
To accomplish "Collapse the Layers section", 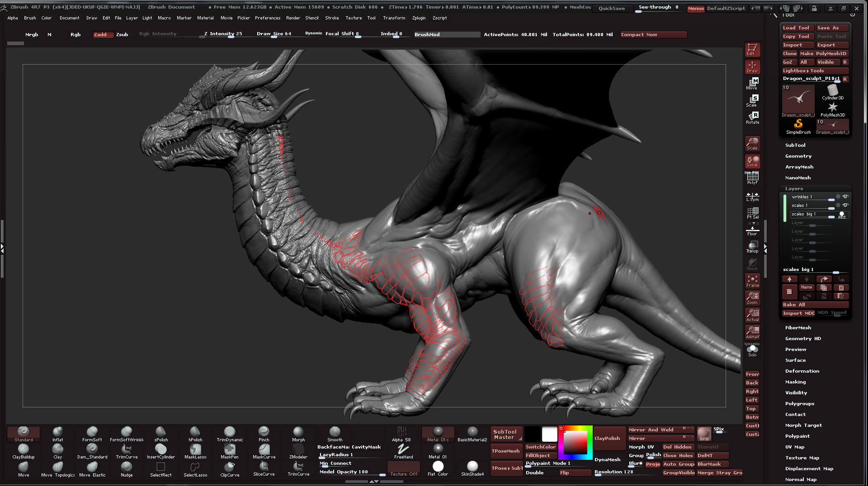I will 794,188.
